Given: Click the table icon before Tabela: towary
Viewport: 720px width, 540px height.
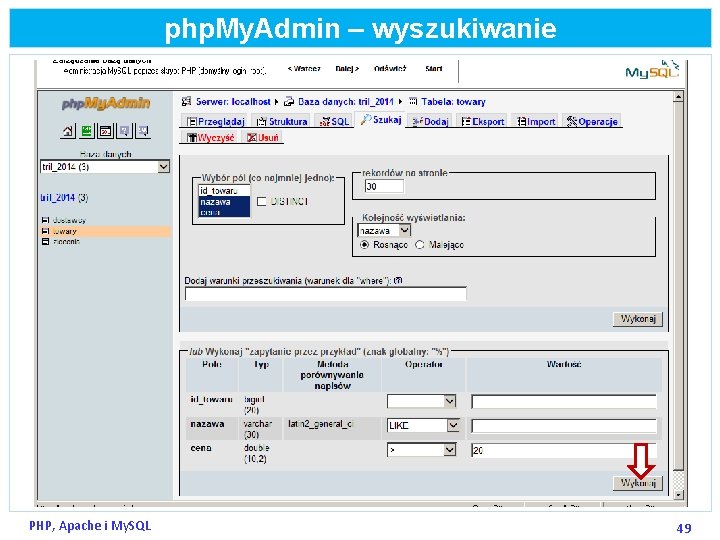Looking at the screenshot, I should 413,101.
